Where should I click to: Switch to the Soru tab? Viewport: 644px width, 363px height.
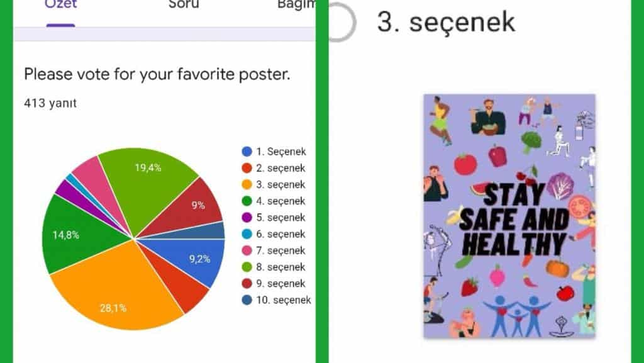click(184, 5)
